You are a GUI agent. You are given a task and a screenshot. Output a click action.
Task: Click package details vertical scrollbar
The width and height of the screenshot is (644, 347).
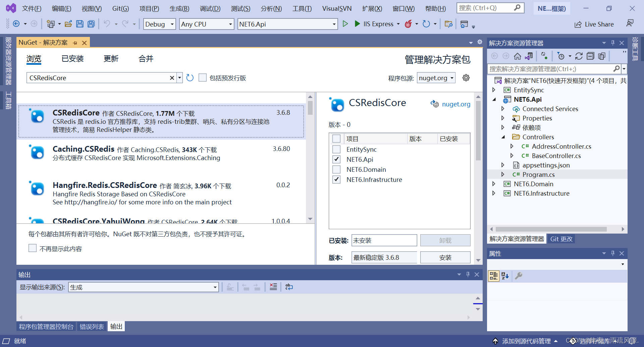[478, 131]
